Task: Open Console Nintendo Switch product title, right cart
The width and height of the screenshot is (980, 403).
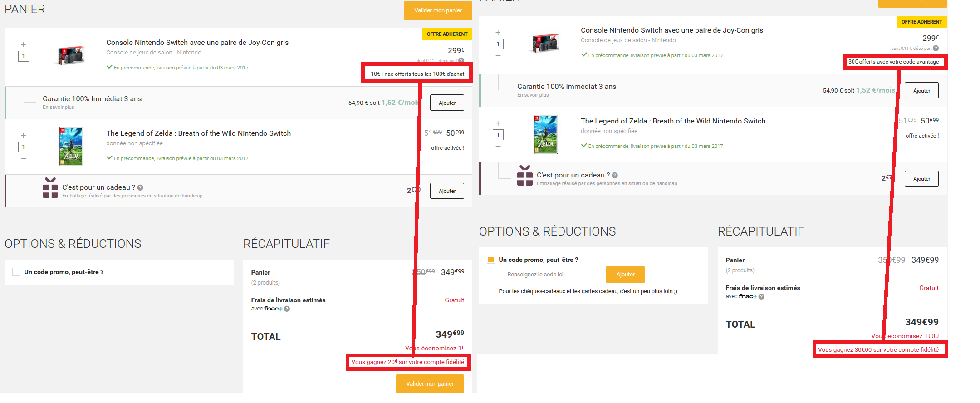Action: 672,30
